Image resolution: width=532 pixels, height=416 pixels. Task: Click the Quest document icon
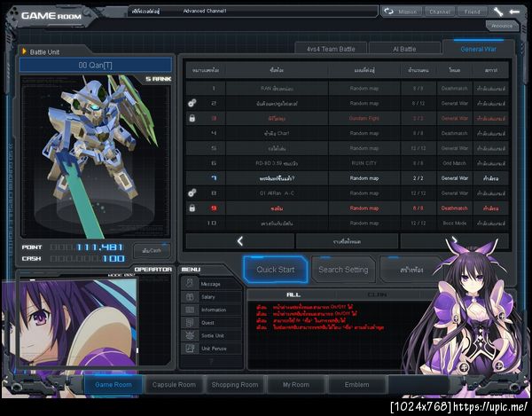pyautogui.click(x=190, y=322)
